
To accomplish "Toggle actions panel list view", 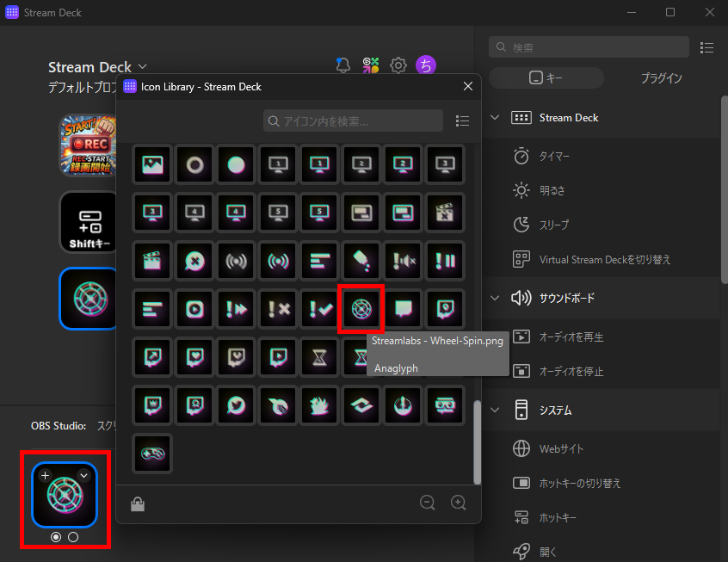I will [x=706, y=47].
